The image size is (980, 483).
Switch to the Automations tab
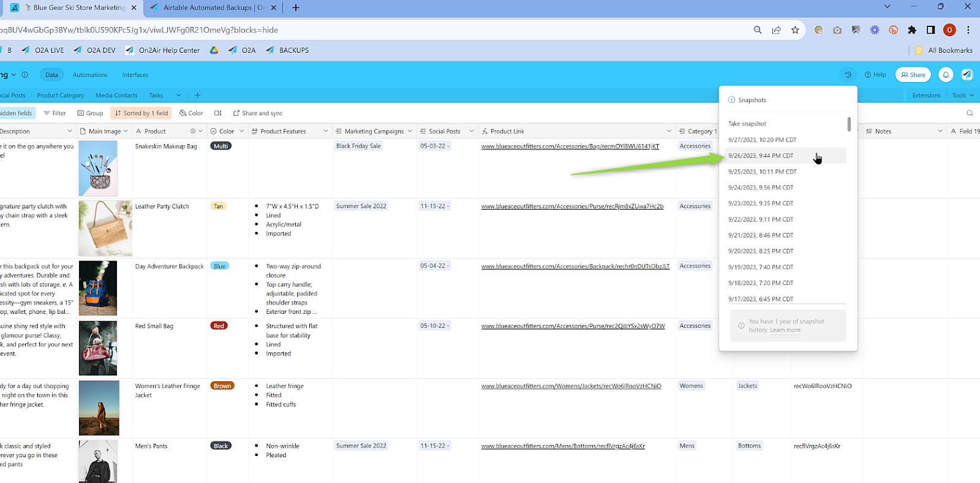click(90, 75)
